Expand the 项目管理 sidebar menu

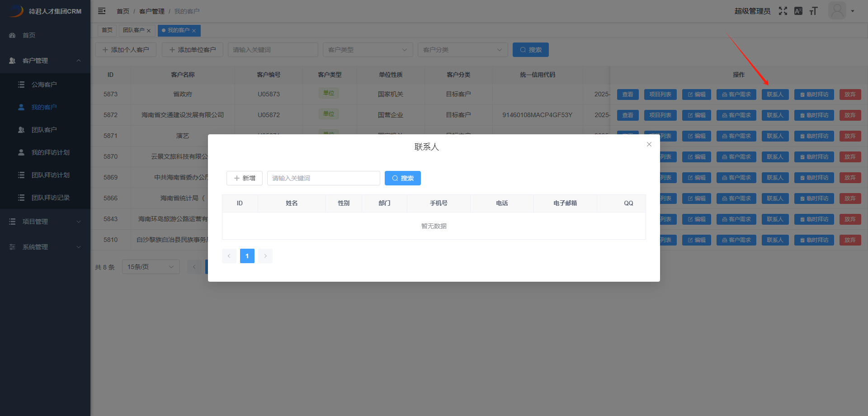point(45,222)
